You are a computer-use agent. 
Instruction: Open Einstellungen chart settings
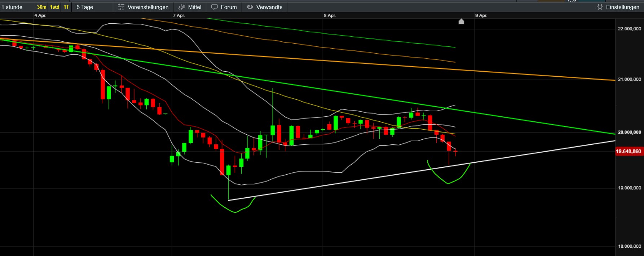(x=618, y=7)
